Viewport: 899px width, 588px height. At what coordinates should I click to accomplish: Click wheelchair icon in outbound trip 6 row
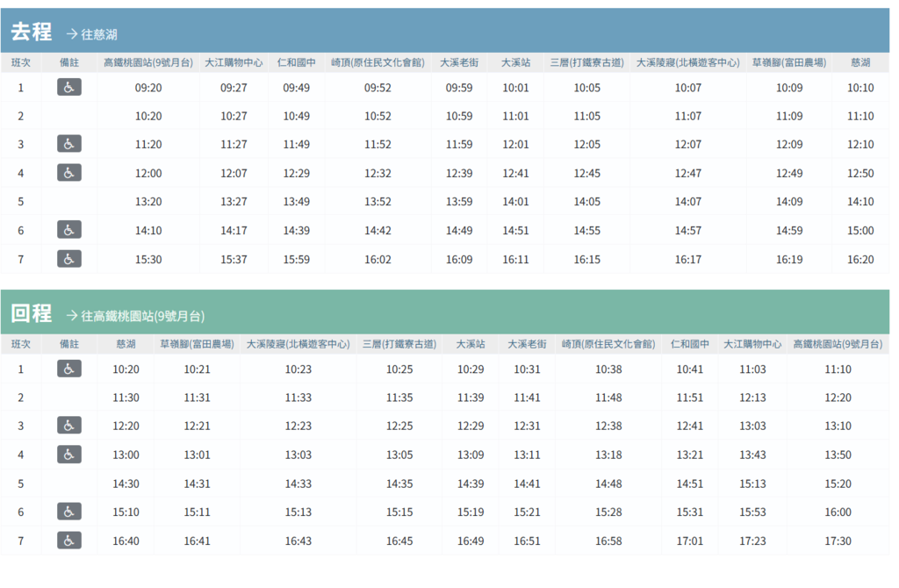(68, 230)
